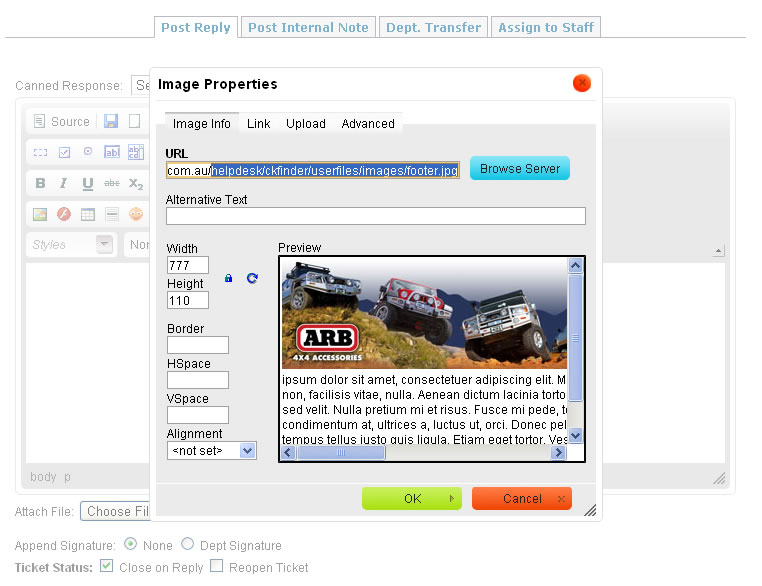This screenshot has width=762, height=586.
Task: Click the preview vertical scrollbar thumb
Action: coord(575,338)
